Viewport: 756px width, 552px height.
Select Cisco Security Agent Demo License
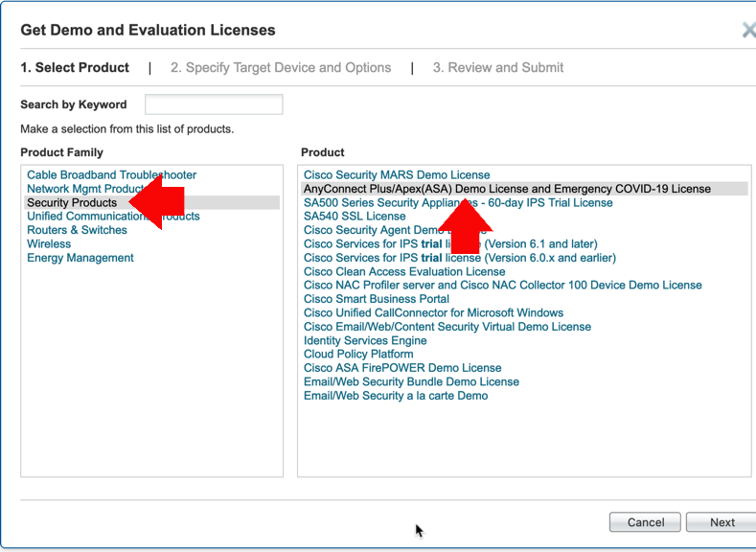point(395,230)
